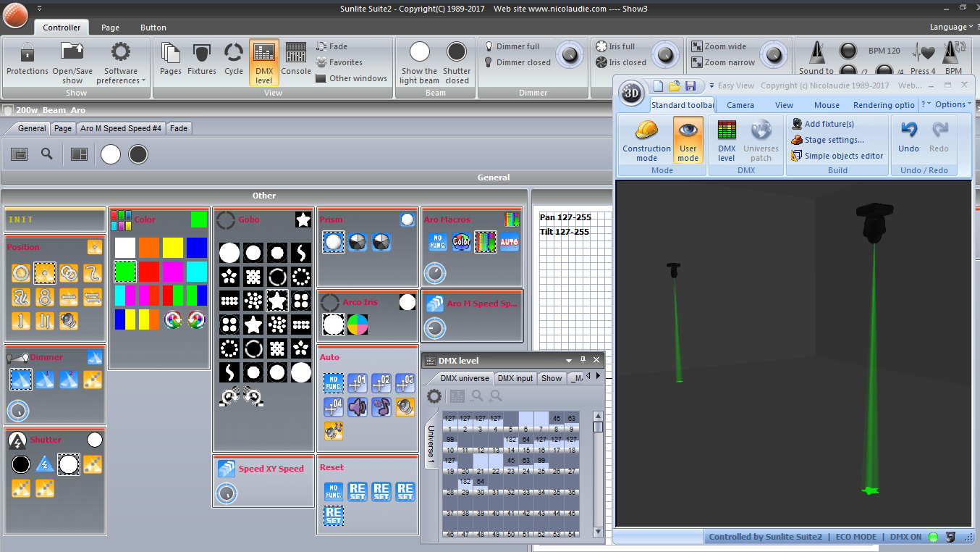Open the Easy View Options dropdown
The height and width of the screenshot is (552, 980).
pyautogui.click(x=952, y=104)
